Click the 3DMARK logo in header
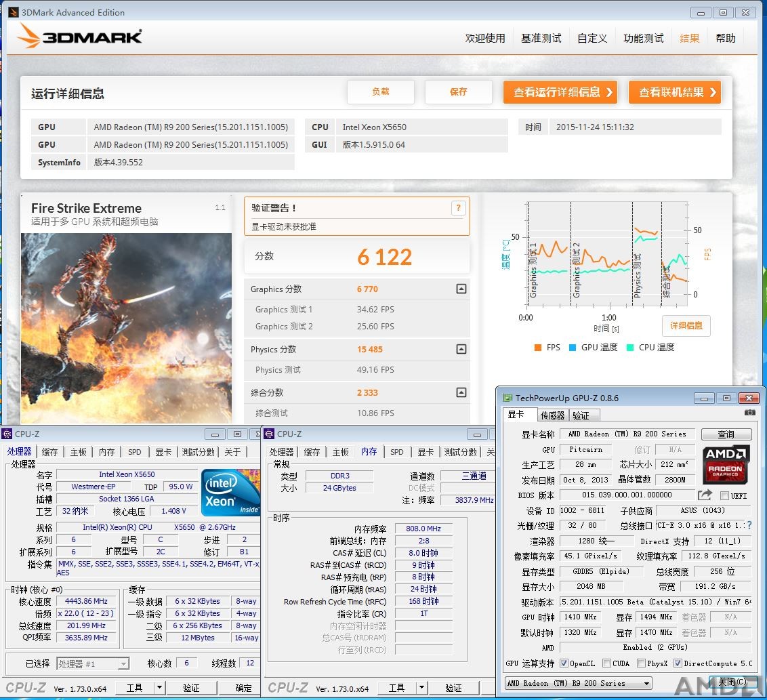The image size is (767, 700). click(x=79, y=36)
